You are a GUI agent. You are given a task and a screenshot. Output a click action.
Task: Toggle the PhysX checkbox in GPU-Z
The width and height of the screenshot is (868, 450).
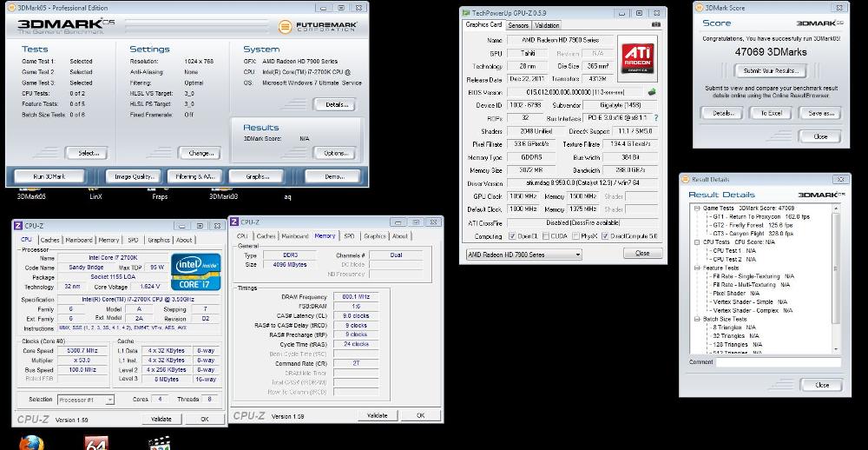[x=575, y=236]
